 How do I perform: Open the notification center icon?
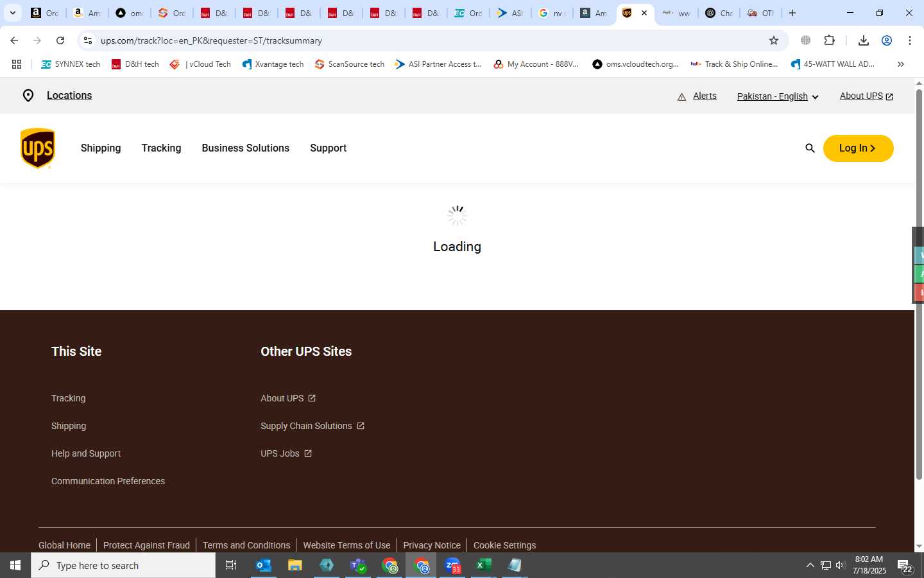click(x=905, y=566)
